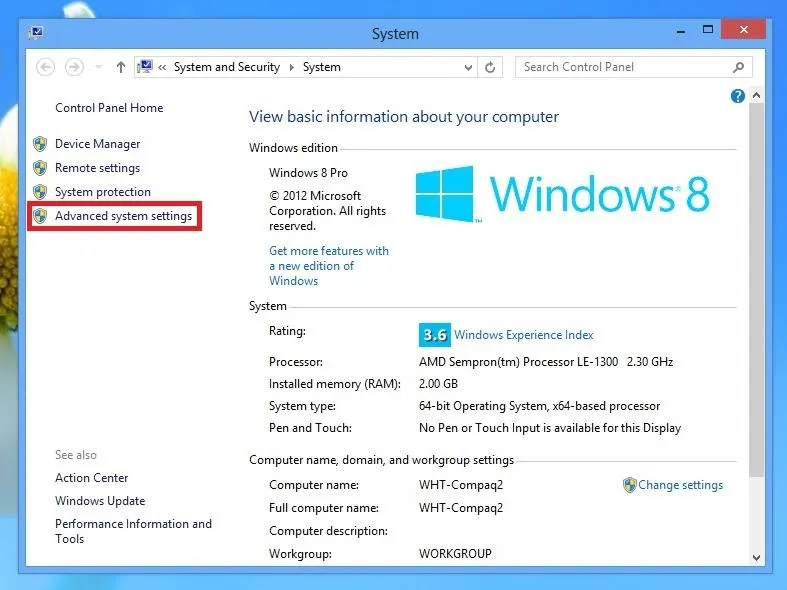This screenshot has height=590, width=787.
Task: Open the recent locations dropdown arrow
Action: [99, 67]
